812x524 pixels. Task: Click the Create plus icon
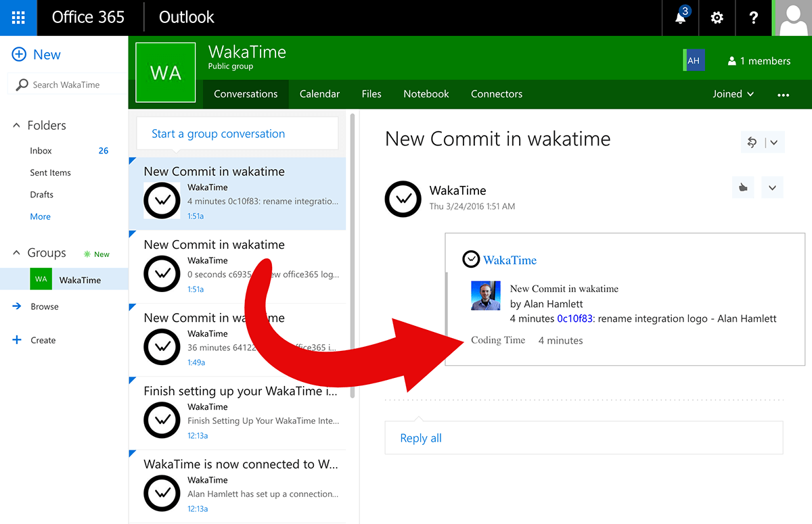(17, 340)
